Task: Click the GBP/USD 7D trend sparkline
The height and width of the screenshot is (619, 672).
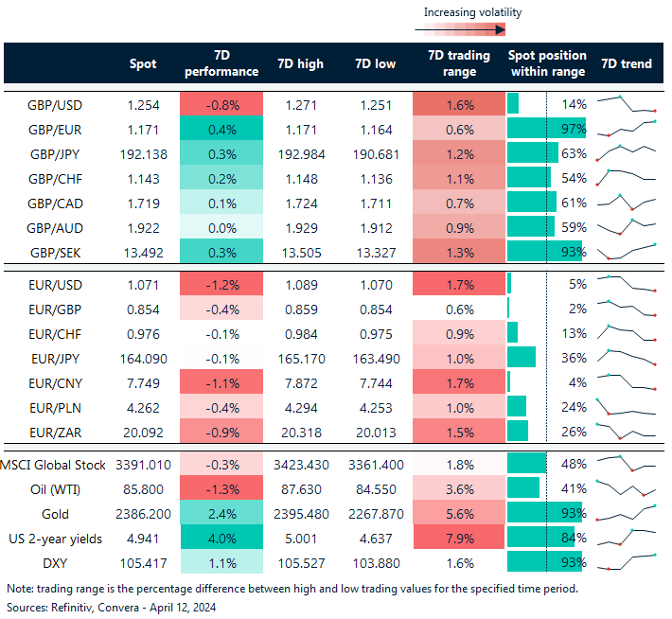Action: point(626,103)
